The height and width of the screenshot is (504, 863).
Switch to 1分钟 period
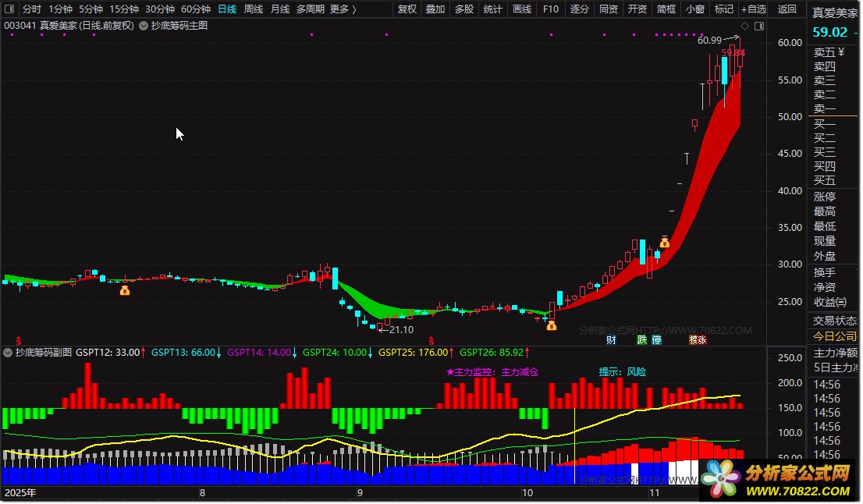tap(60, 9)
